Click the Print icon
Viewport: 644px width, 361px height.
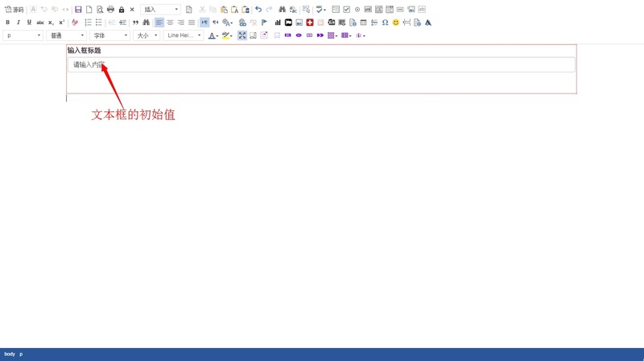point(110,10)
